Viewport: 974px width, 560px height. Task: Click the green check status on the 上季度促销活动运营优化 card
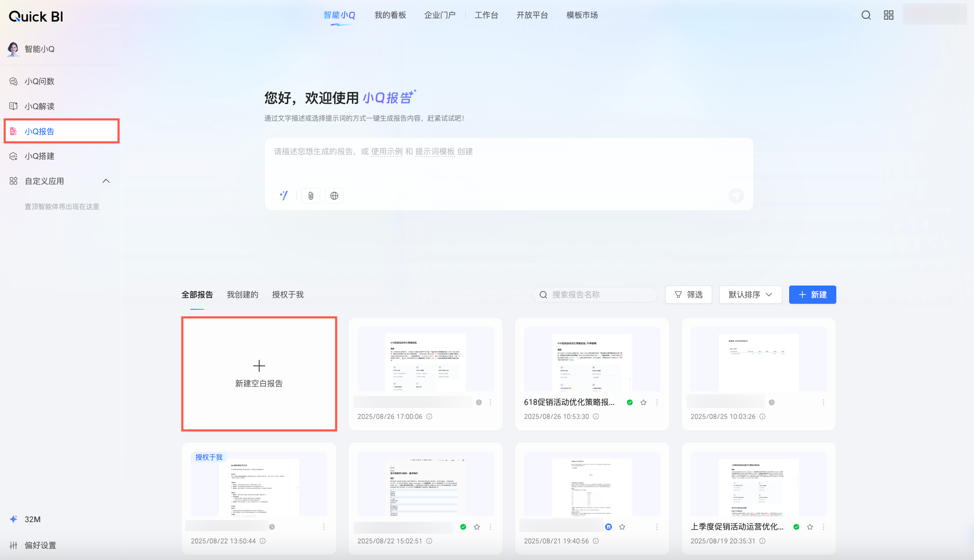(796, 527)
